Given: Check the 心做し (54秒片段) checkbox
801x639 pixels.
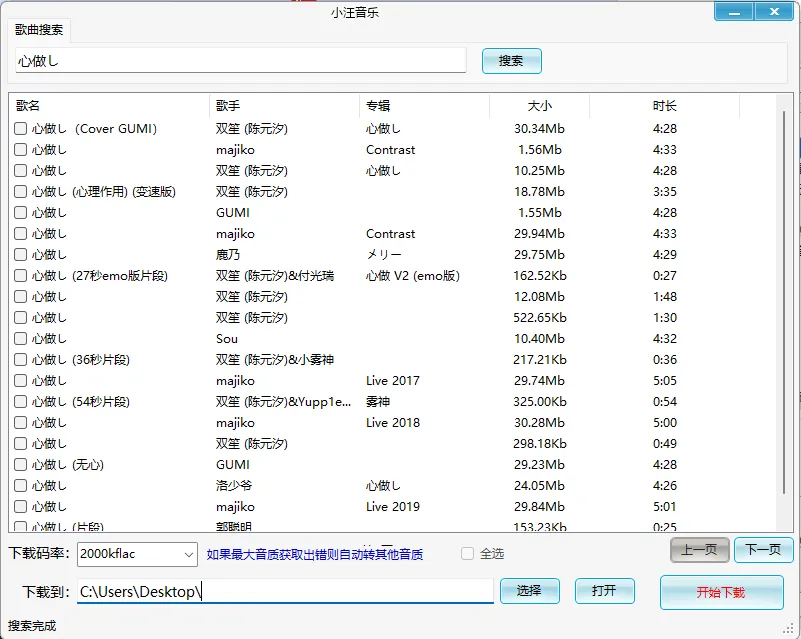Looking at the screenshot, I should pos(18,401).
